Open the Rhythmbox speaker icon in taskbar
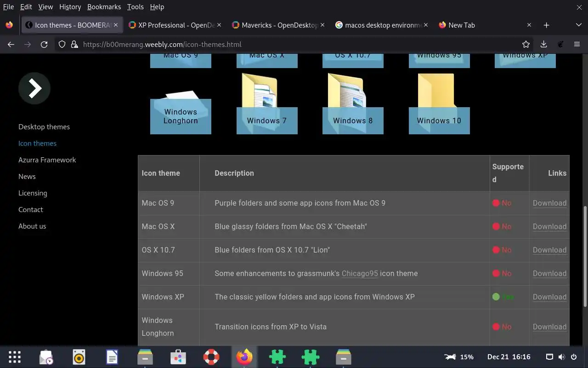Image resolution: width=588 pixels, height=368 pixels. [x=79, y=357]
